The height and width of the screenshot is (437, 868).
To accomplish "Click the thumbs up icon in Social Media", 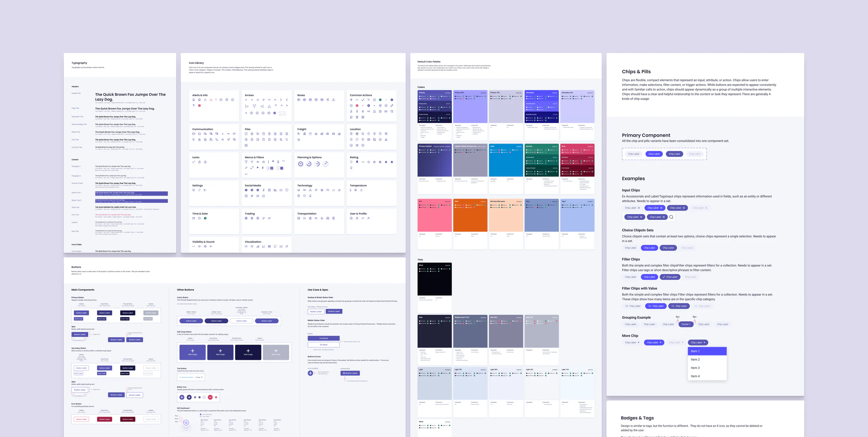I will [263, 196].
